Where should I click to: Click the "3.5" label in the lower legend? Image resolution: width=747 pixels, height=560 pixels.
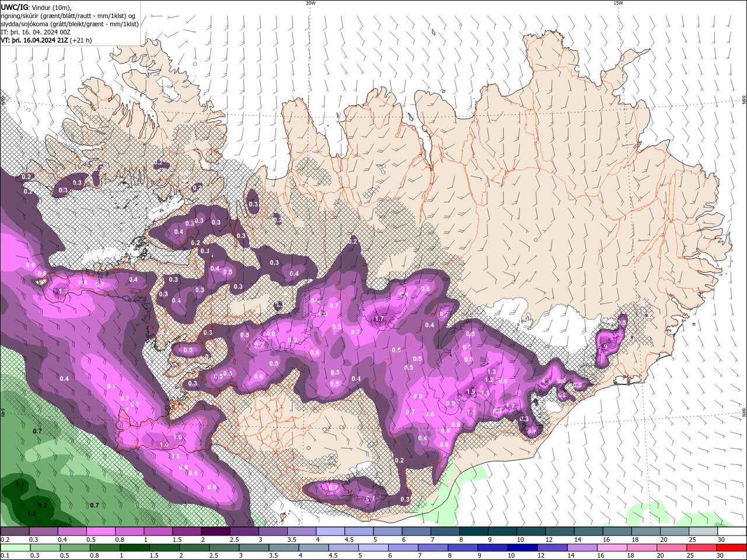273,556
